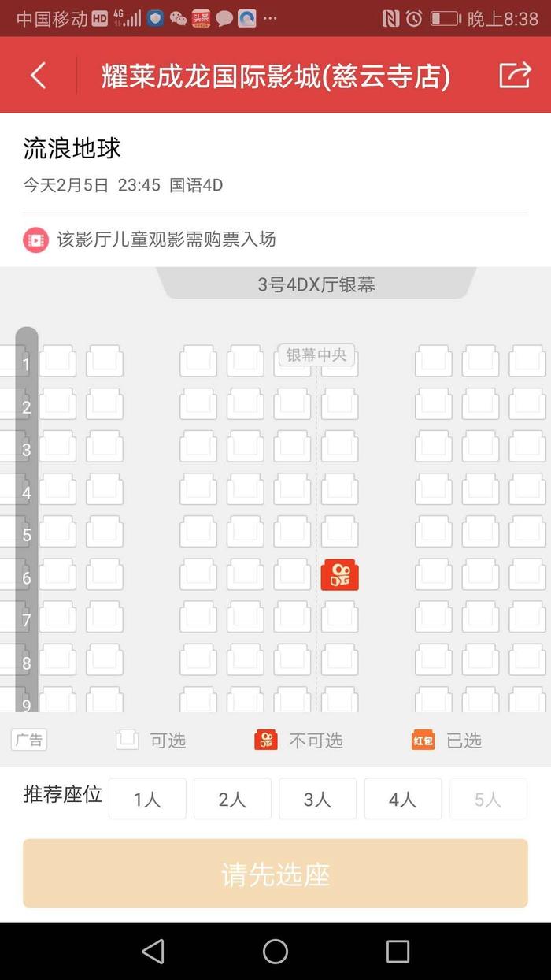Tap the occupied red seat in row 6
The height and width of the screenshot is (980, 551).
(x=339, y=575)
